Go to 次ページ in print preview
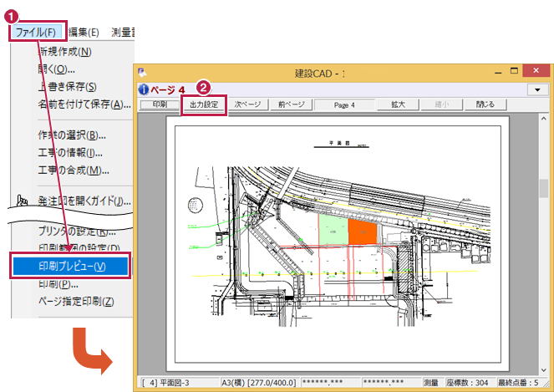 pos(247,105)
